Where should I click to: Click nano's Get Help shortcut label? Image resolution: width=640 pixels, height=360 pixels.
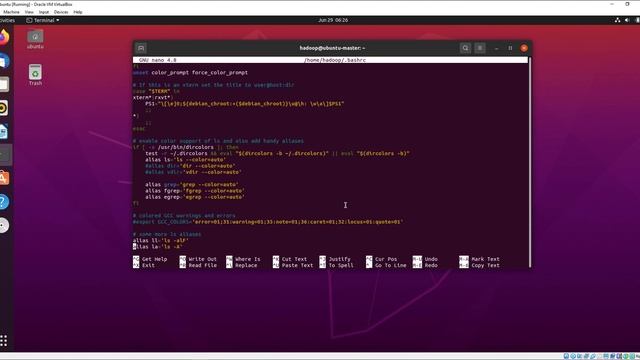[x=154, y=259]
